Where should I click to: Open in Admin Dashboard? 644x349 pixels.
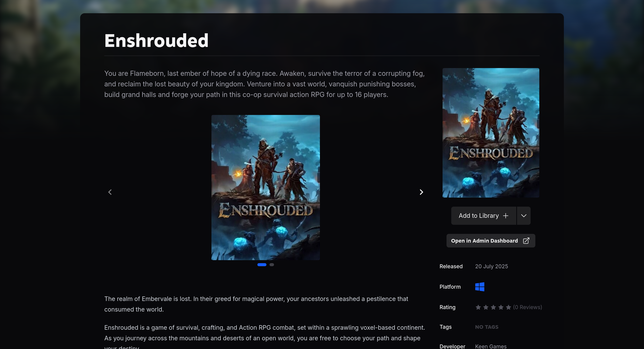484,241
